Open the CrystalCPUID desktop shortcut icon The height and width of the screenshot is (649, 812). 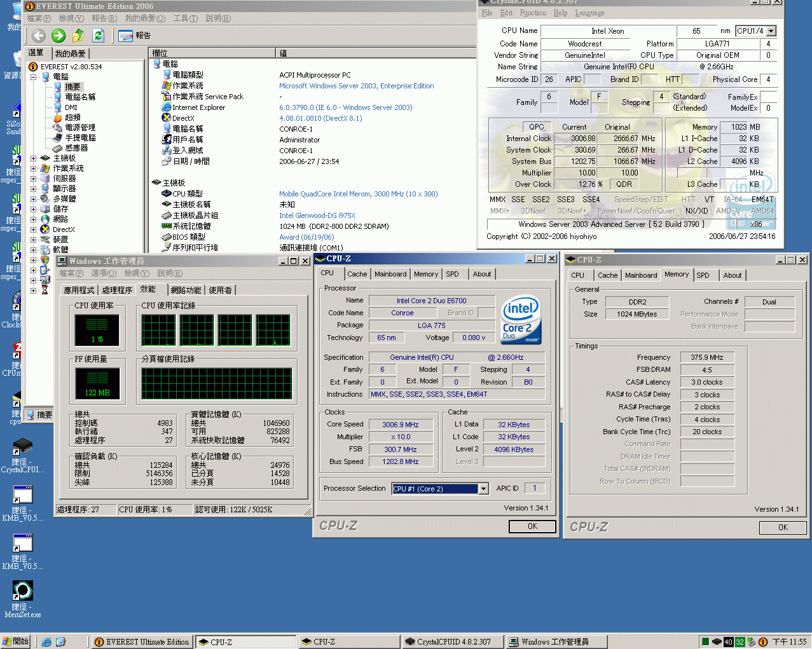pyautogui.click(x=22, y=446)
